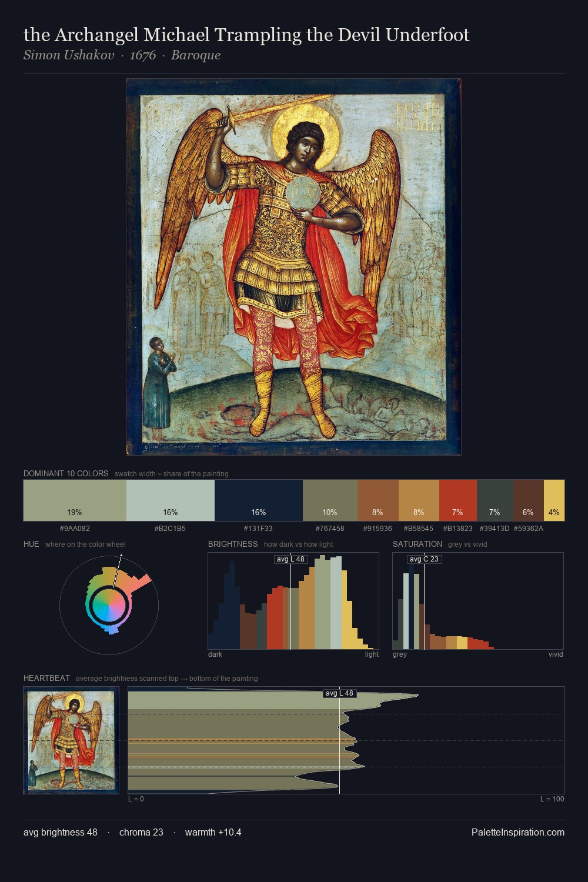Click the 'grey' label under saturation chart
This screenshot has height=882, width=588.
tap(400, 654)
